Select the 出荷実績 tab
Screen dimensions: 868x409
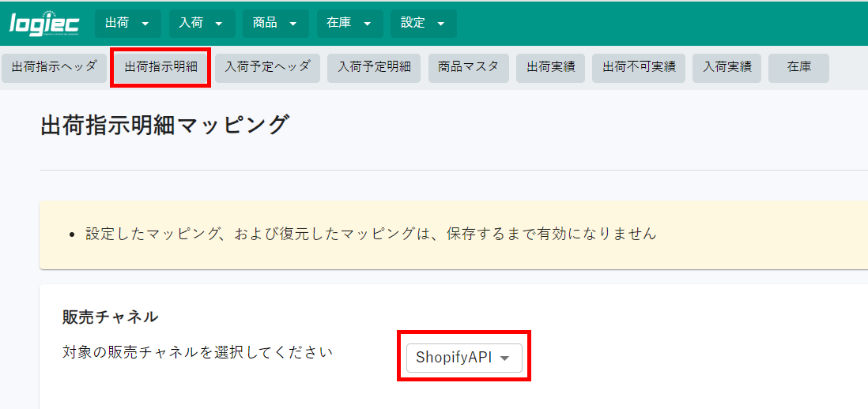[550, 68]
